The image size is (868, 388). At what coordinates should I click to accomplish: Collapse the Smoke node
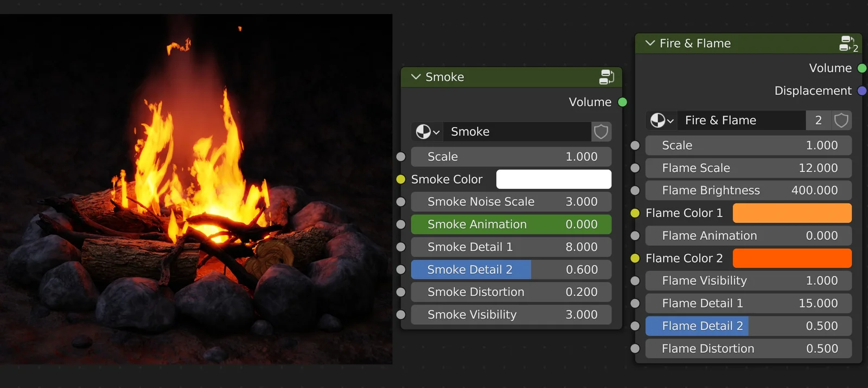click(x=416, y=77)
